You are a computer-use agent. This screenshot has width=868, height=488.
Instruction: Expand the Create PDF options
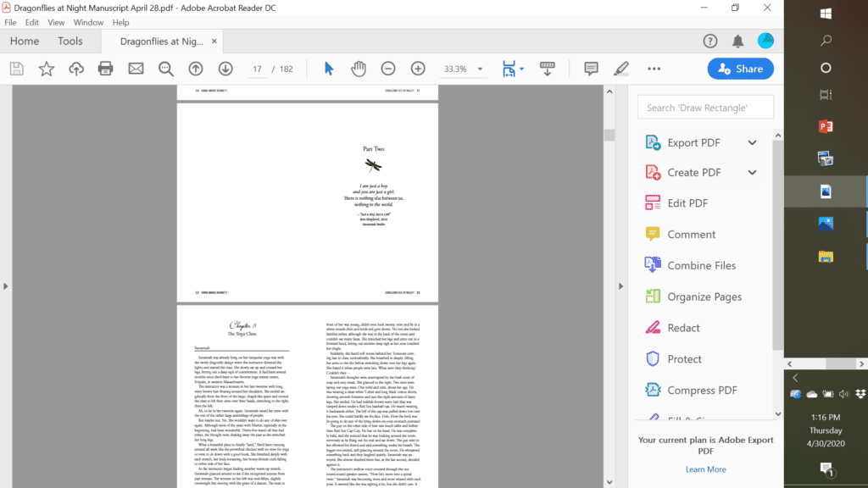[752, 173]
